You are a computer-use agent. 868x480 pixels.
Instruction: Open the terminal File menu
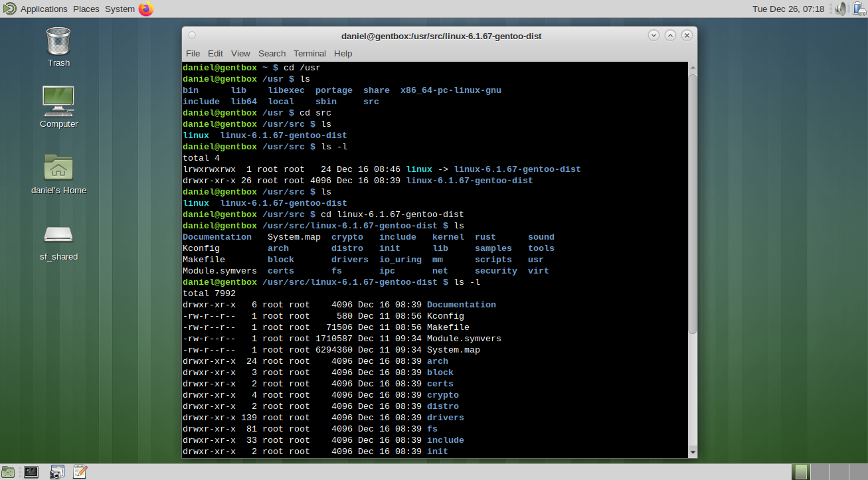pos(193,53)
